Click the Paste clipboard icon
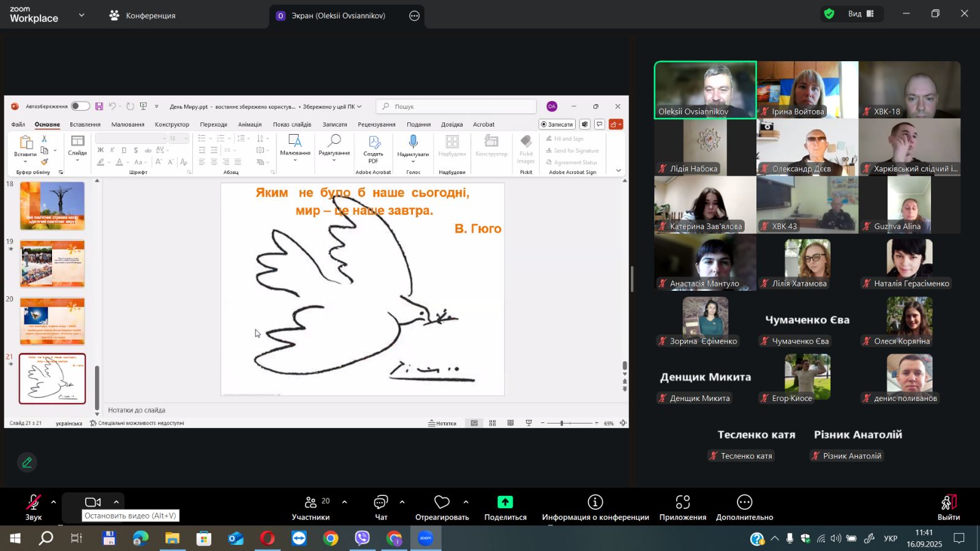 point(26,143)
